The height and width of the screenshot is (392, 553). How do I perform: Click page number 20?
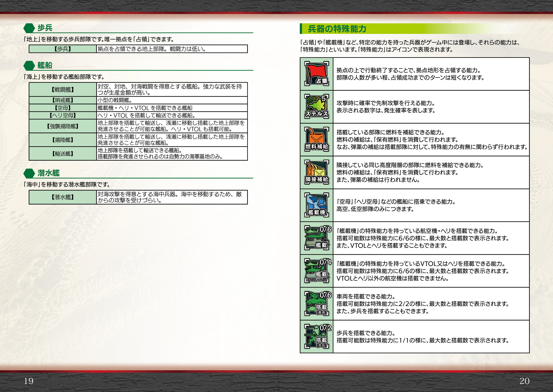524,381
